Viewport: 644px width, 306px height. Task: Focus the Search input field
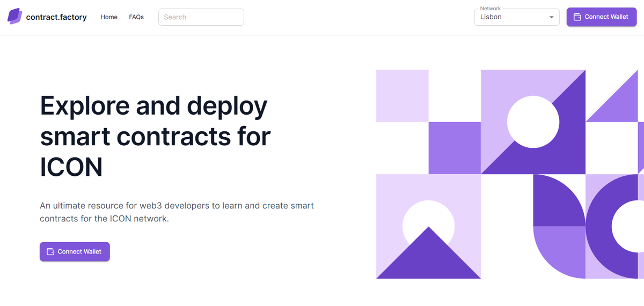tap(201, 17)
